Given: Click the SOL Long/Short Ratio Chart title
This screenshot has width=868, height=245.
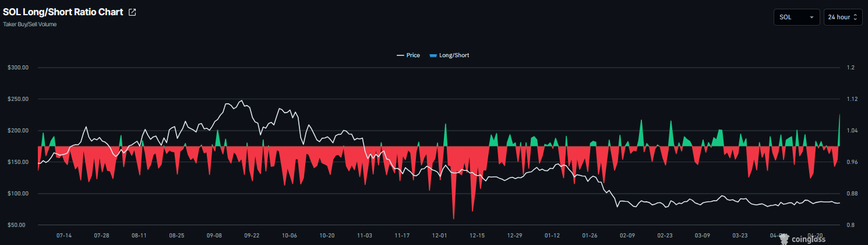Looking at the screenshot, I should [63, 12].
